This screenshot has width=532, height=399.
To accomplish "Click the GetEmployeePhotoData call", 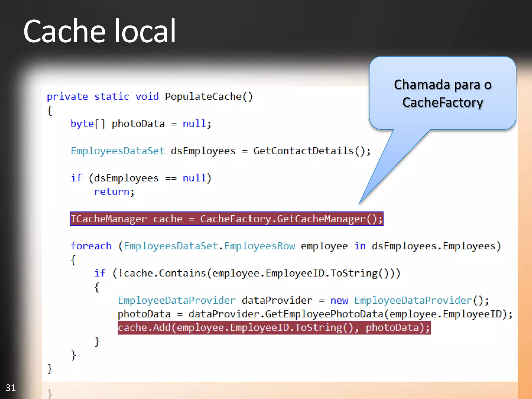I will (324, 314).
